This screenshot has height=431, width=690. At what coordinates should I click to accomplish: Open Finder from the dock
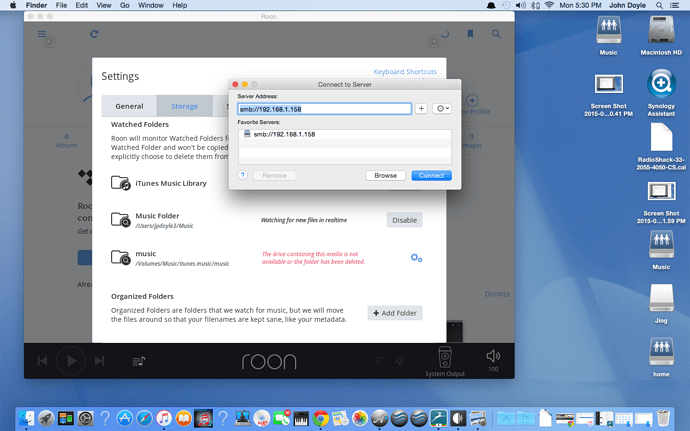coord(26,418)
